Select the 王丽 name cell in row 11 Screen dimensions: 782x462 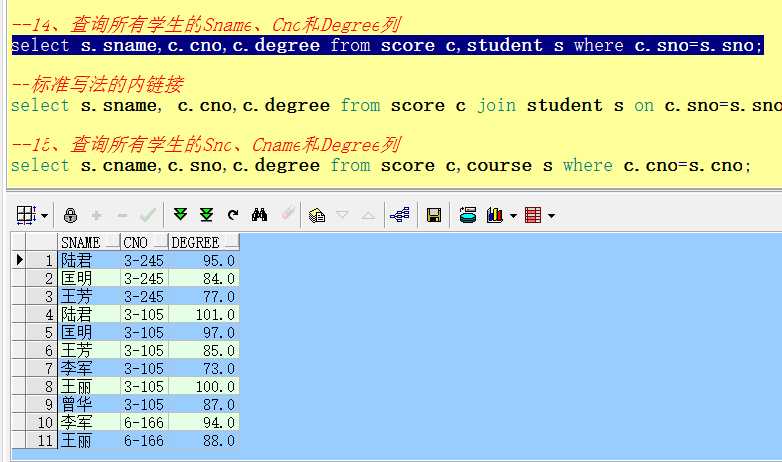coord(89,440)
